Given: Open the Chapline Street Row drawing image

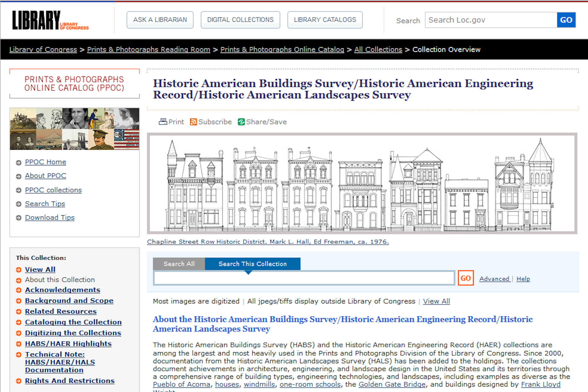Looking at the screenshot, I should (362, 183).
